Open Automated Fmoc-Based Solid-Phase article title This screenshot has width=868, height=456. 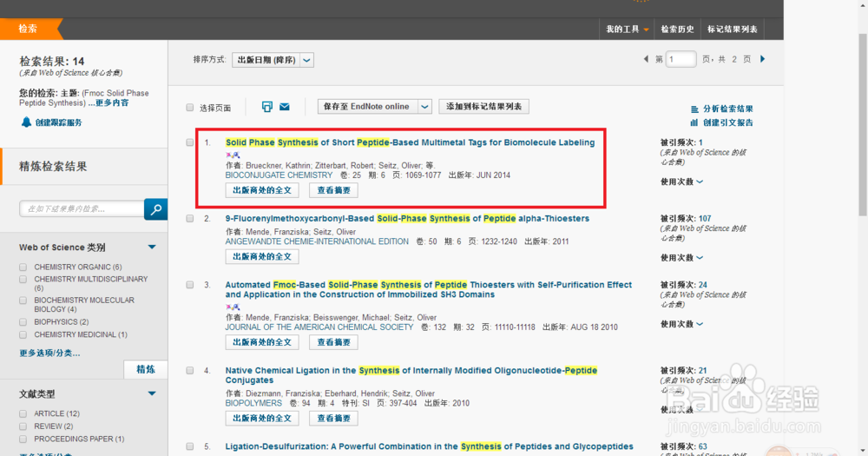(429, 290)
